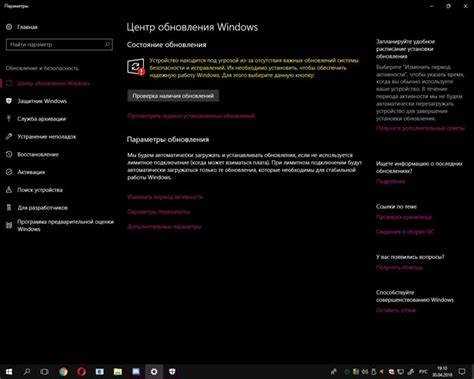This screenshot has width=474, height=379.
Task: Click the update status warning icon
Action: (136, 67)
